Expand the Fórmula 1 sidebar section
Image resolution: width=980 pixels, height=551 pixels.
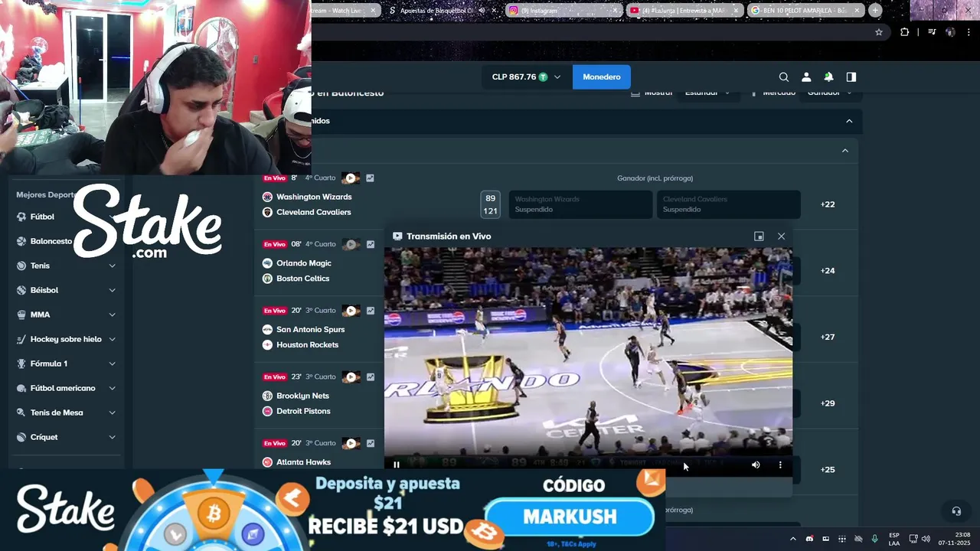(112, 364)
